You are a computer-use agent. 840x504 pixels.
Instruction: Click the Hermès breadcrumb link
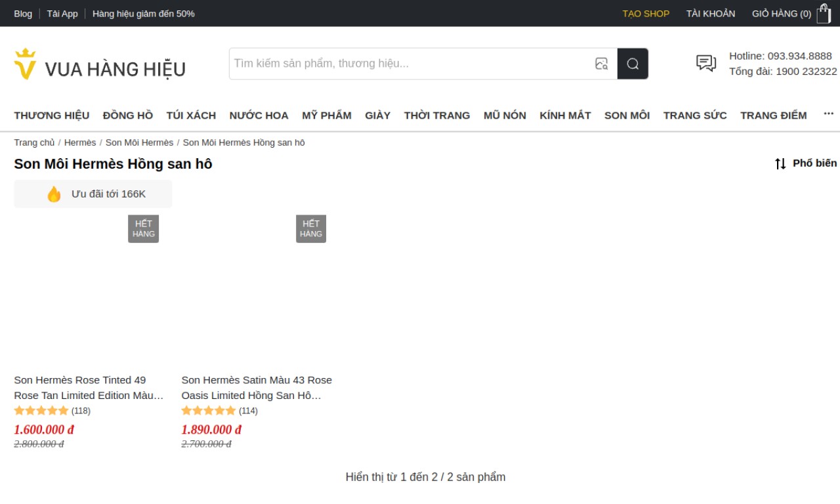click(80, 142)
